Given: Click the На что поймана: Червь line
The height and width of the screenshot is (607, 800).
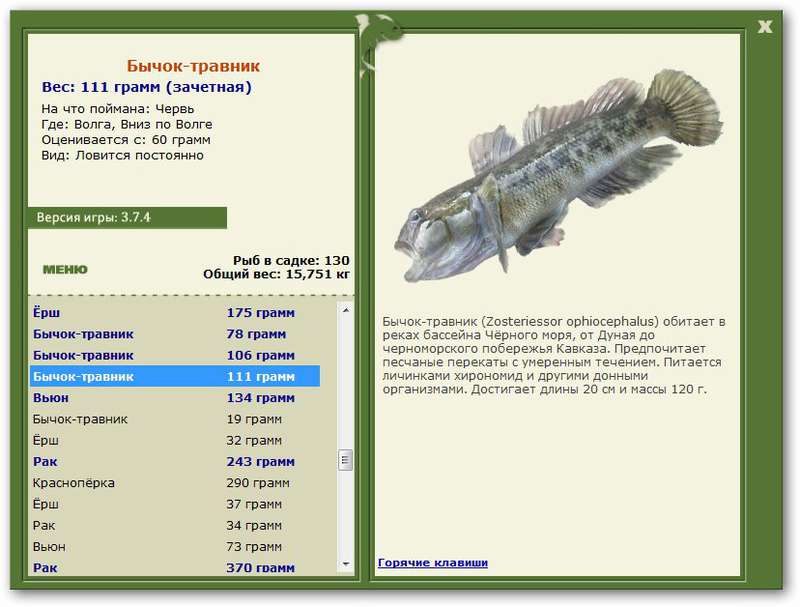Looking at the screenshot, I should click(x=118, y=109).
